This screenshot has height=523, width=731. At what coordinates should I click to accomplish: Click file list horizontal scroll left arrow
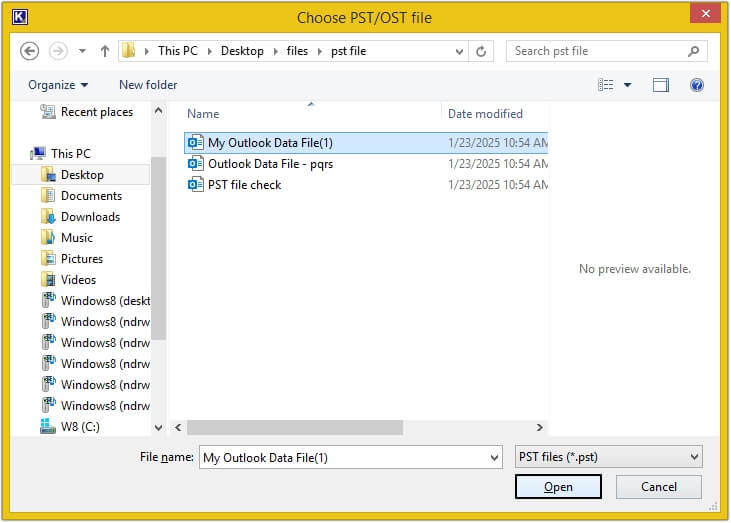(x=178, y=427)
